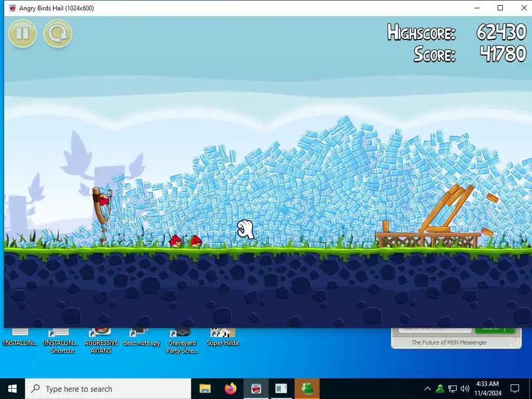Open the clock showing 4:33 AM
This screenshot has width=532, height=399.
click(x=487, y=389)
